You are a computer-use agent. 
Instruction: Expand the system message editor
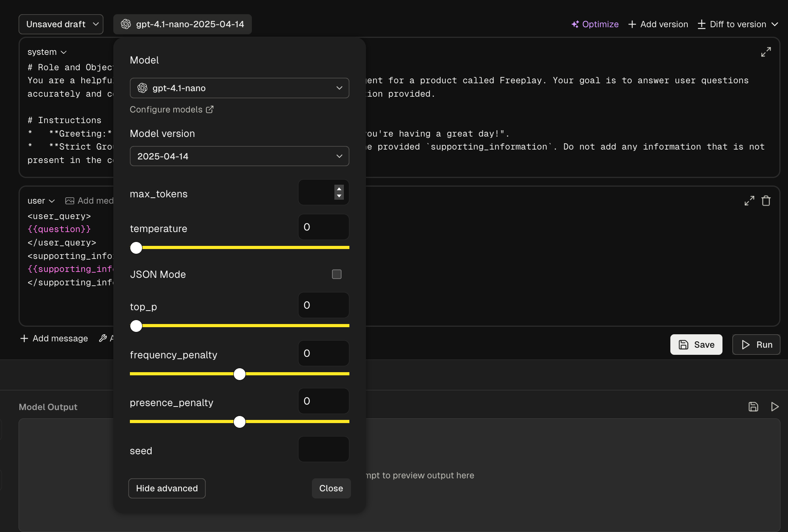[766, 52]
